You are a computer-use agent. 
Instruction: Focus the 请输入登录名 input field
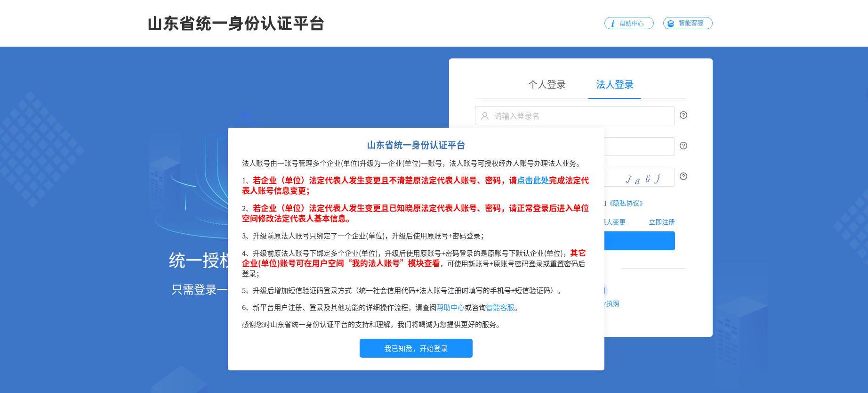click(x=575, y=116)
